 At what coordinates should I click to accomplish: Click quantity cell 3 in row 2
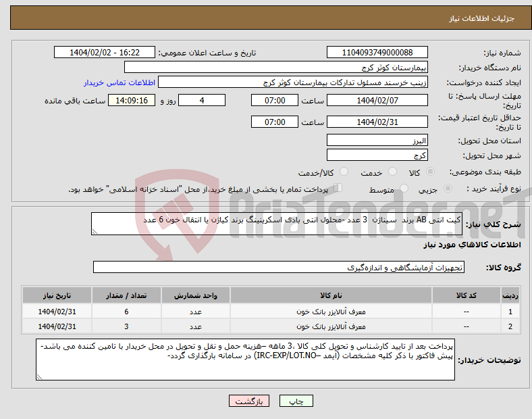[126, 326]
